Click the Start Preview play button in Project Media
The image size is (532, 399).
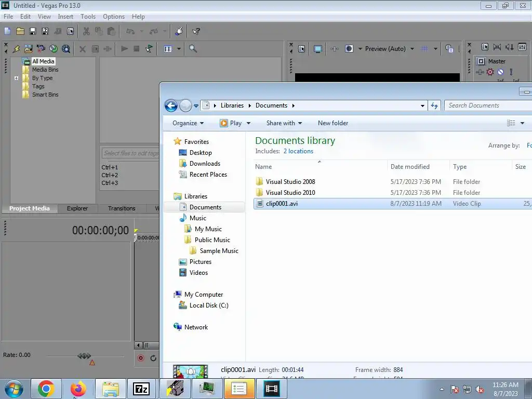[124, 49]
